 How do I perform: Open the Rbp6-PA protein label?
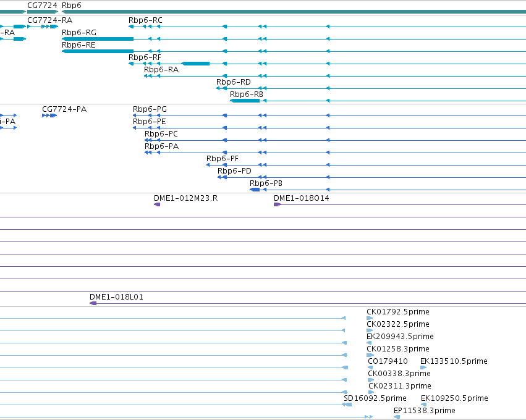click(x=162, y=146)
